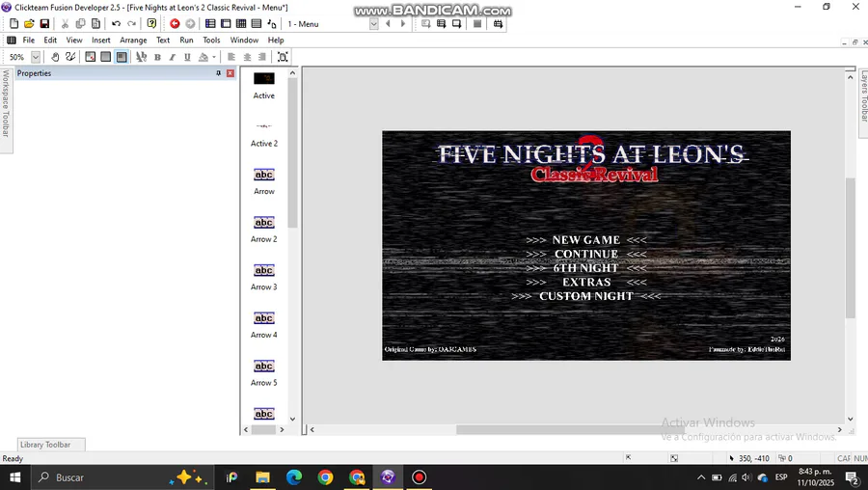Viewport: 868px width, 490px height.
Task: Open the Arrange menu
Action: [133, 40]
